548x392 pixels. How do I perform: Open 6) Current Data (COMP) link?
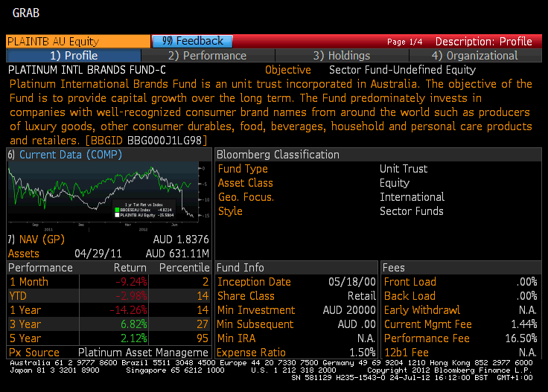[x=65, y=154]
